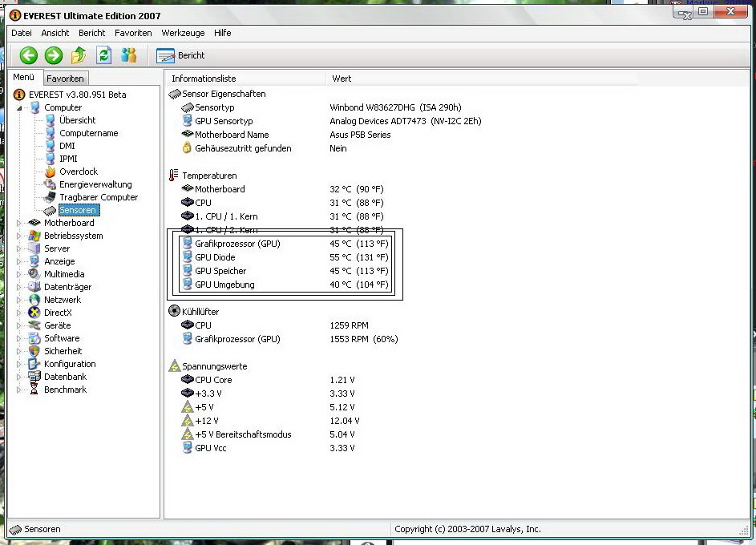Click the Geräte tree icon
The height and width of the screenshot is (545, 756).
pos(34,325)
